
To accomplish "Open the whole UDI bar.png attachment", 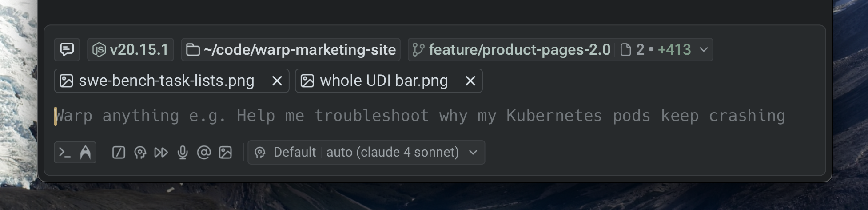I will point(375,81).
